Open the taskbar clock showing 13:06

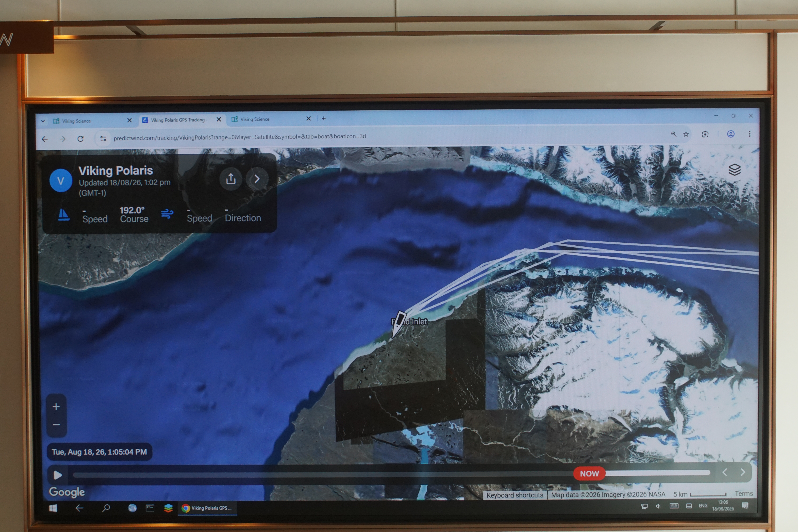[x=723, y=506]
